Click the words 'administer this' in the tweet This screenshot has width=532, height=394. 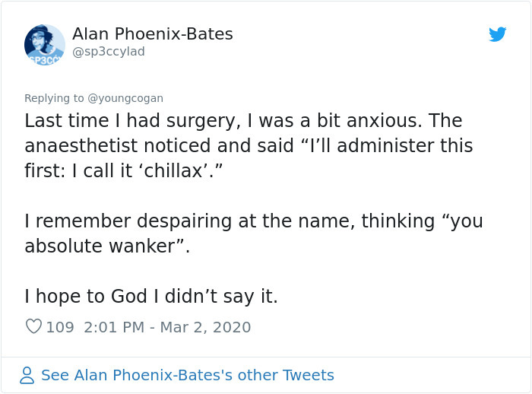click(405, 146)
